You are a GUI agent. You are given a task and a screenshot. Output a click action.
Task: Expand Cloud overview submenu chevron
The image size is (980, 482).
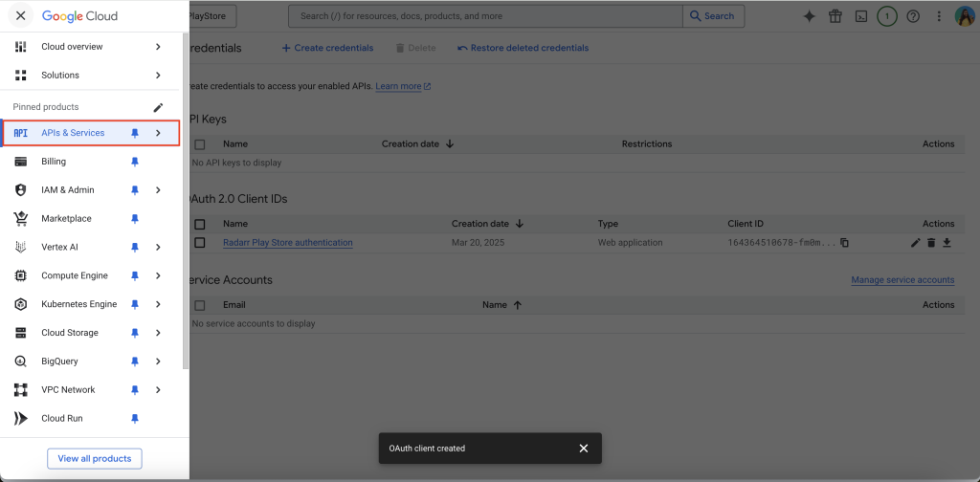click(158, 47)
